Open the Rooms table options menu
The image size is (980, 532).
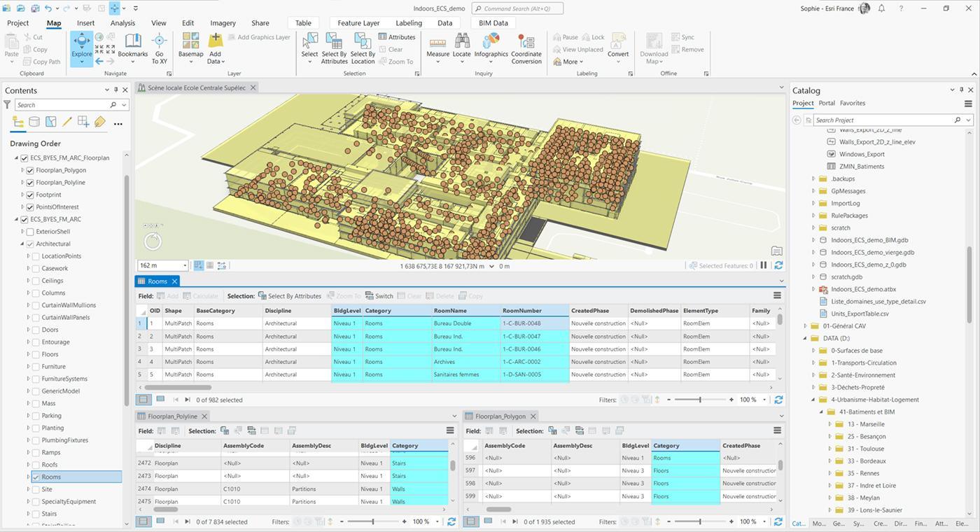(x=777, y=296)
